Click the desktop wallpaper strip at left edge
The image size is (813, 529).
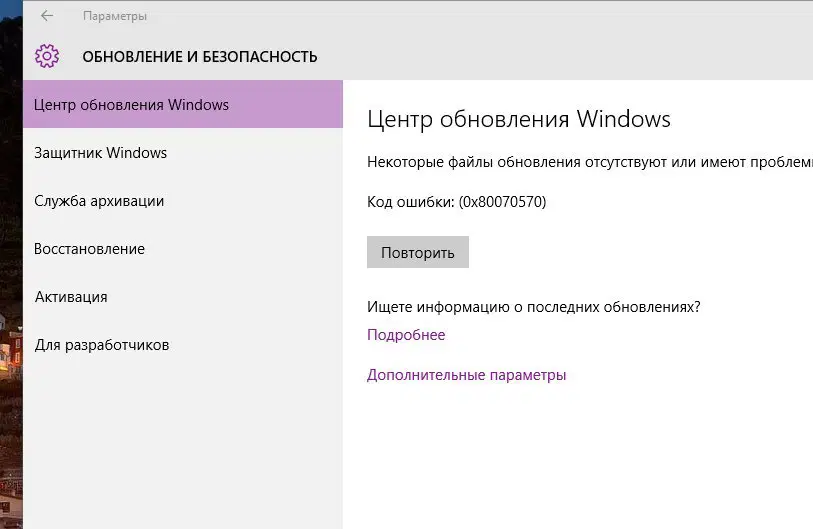click(10, 300)
